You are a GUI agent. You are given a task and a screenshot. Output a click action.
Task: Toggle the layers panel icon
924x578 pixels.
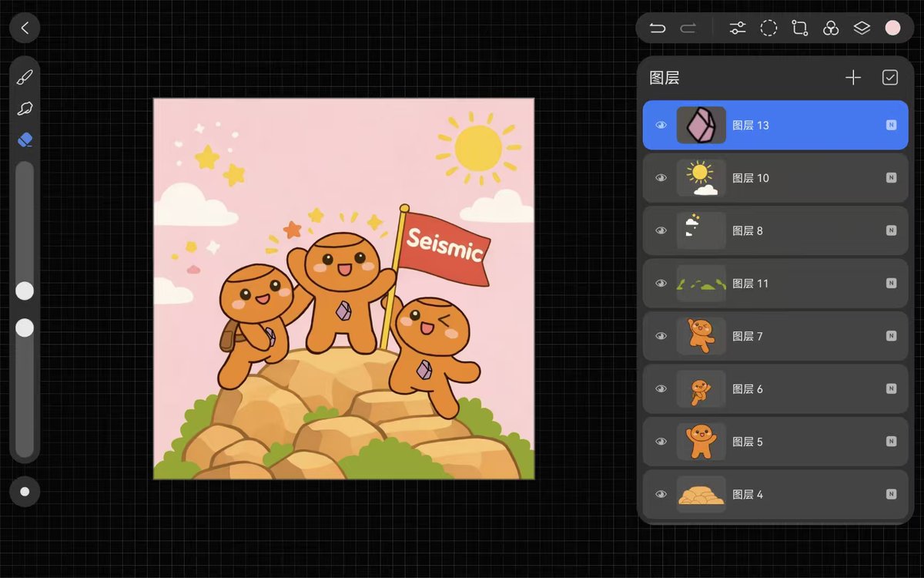tap(862, 29)
